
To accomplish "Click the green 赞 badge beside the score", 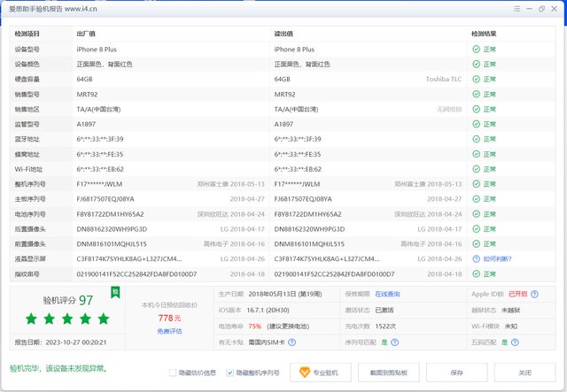I will point(113,291).
